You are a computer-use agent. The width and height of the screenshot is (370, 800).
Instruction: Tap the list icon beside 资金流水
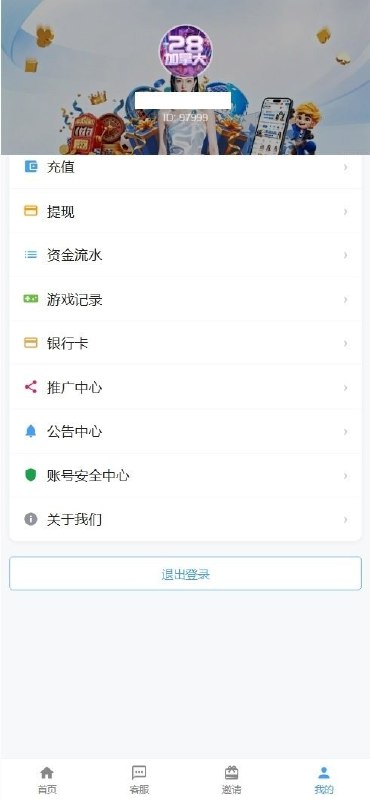pos(31,255)
